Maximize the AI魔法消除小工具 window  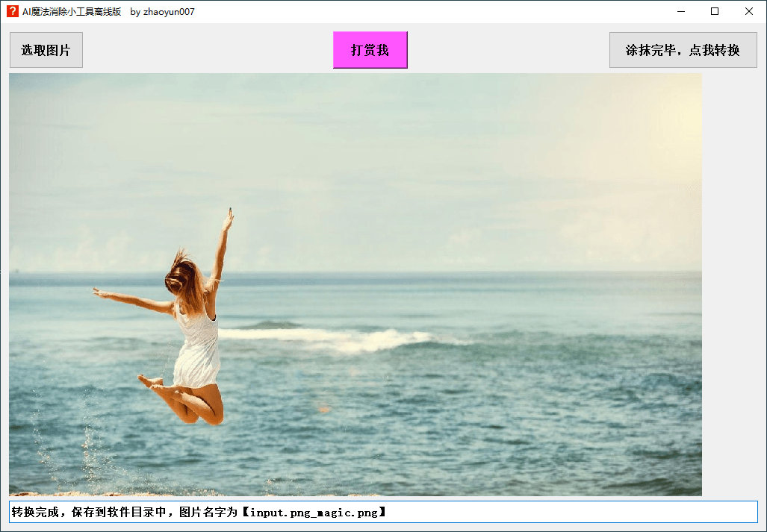pyautogui.click(x=715, y=11)
